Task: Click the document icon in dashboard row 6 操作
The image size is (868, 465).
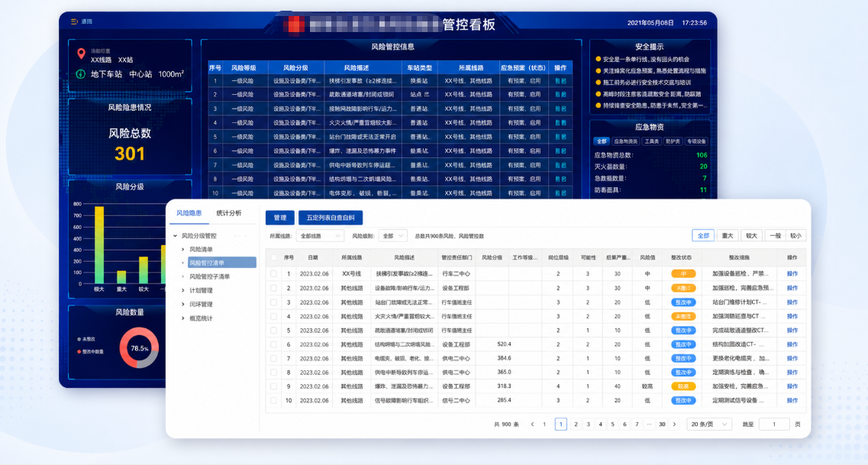Action: [557, 151]
